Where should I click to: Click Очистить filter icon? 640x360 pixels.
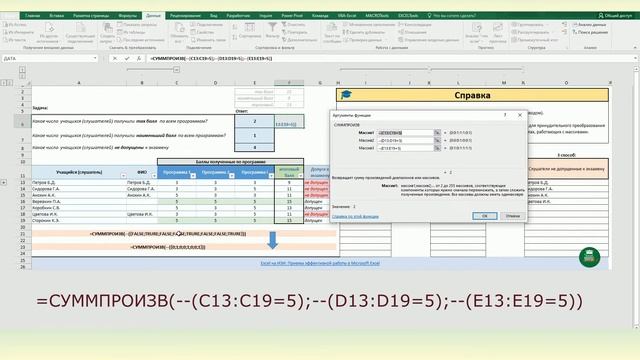coord(293,25)
